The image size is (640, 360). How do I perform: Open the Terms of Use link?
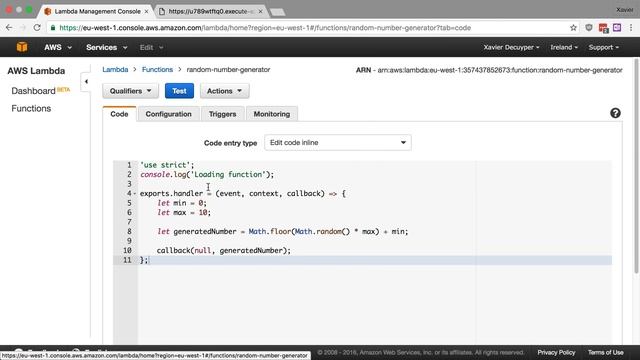(605, 352)
